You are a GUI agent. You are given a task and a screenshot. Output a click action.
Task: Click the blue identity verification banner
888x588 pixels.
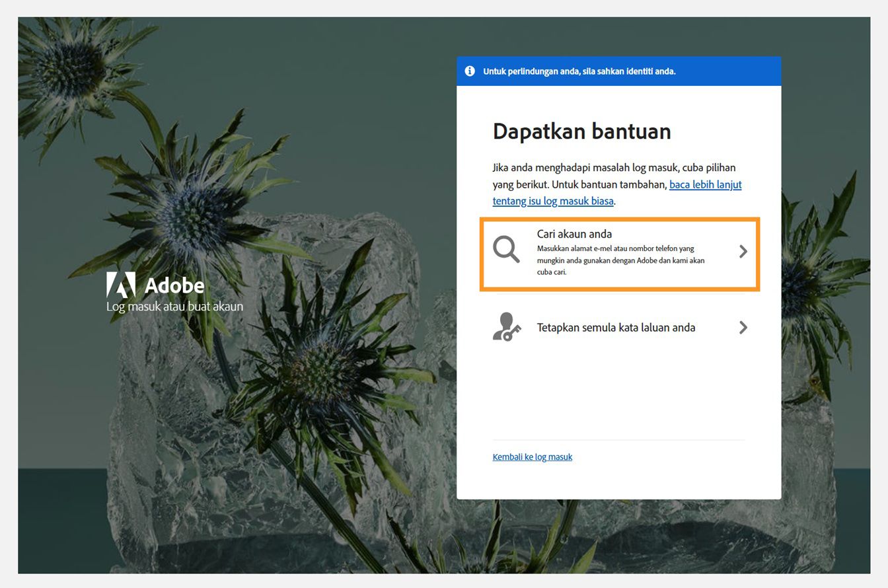click(620, 71)
